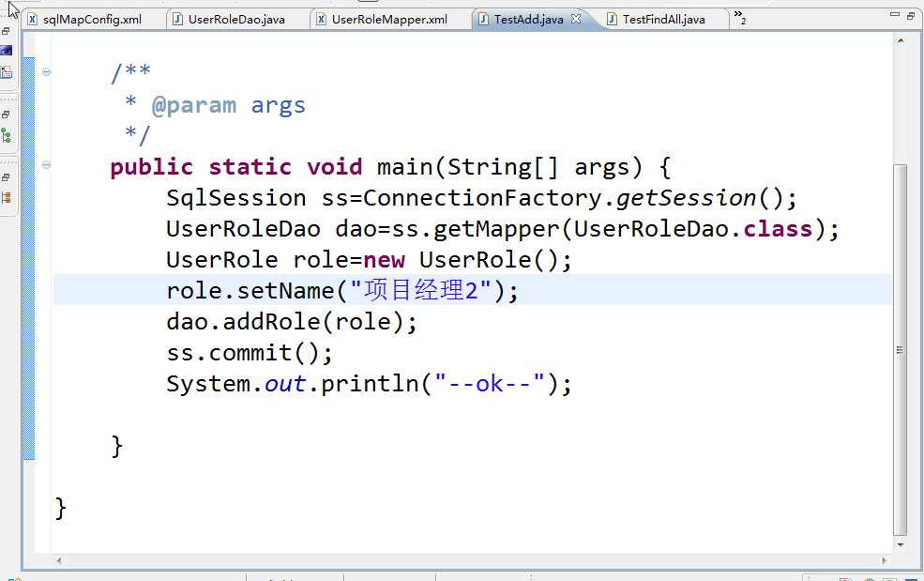Collapse the main method fold
Viewport: 924px width, 581px height.
point(47,164)
